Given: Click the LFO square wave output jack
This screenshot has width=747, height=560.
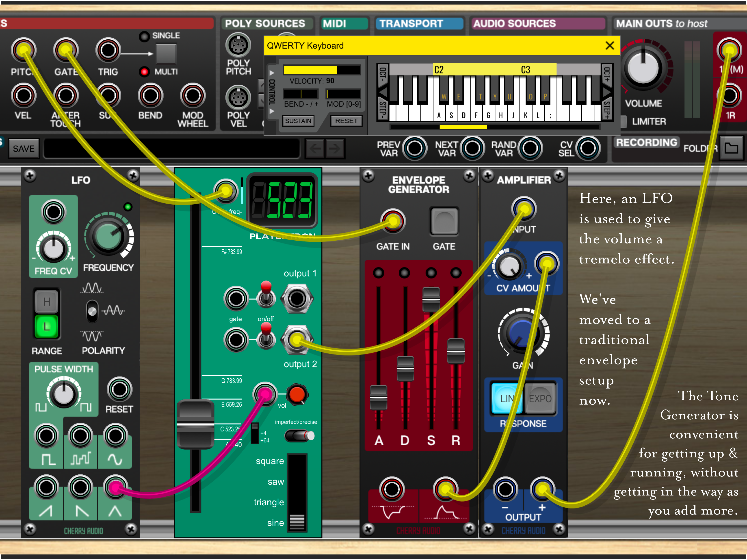Looking at the screenshot, I should point(47,436).
